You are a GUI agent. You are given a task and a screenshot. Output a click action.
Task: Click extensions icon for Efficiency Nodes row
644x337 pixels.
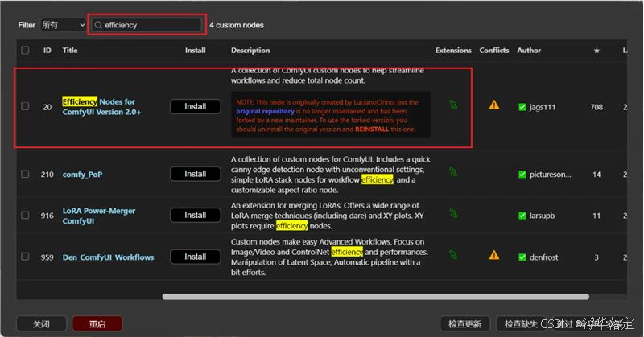[453, 105]
